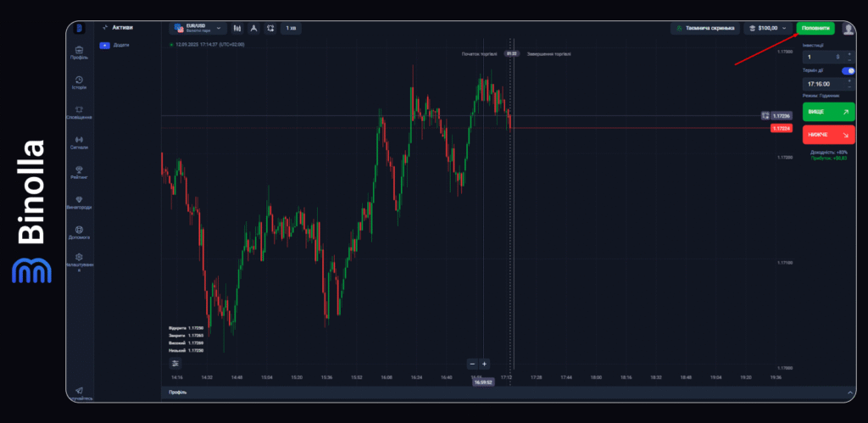Click the chart settings sliders icon
The height and width of the screenshot is (423, 868).
coord(175,363)
